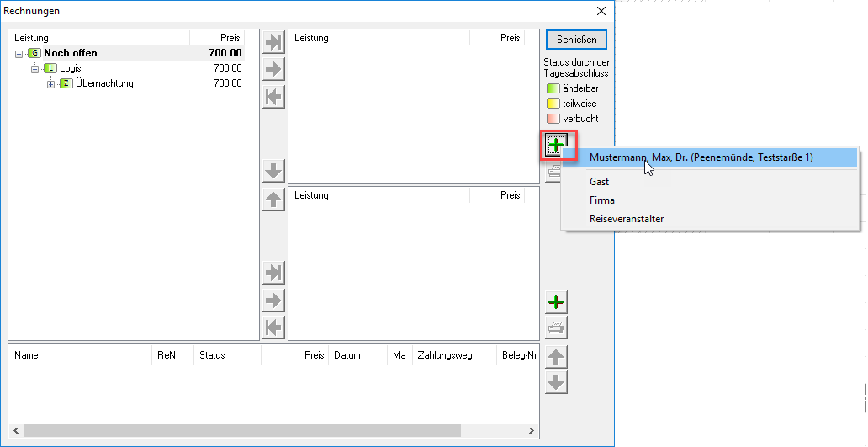This screenshot has width=868, height=447.
Task: Click the down arrow between the invoice lists
Action: click(273, 171)
